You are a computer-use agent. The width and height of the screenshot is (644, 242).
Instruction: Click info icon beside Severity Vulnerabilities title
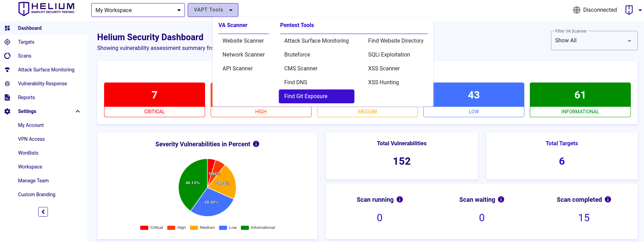pyautogui.click(x=256, y=144)
